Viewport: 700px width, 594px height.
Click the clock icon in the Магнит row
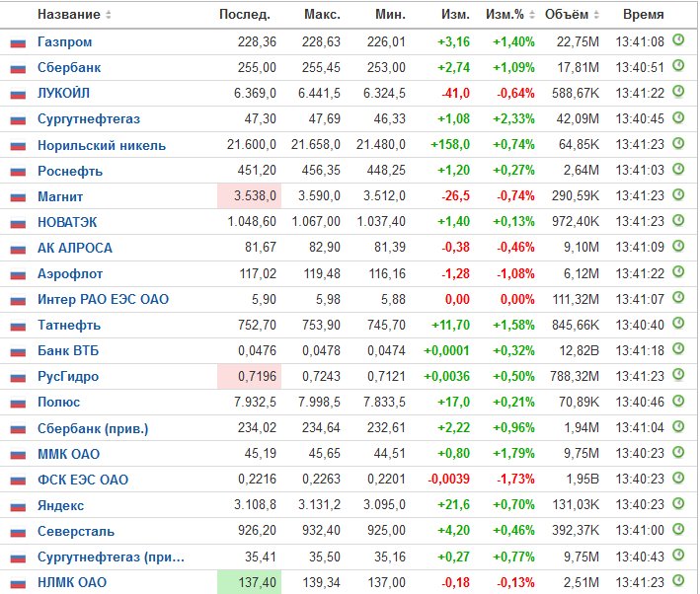click(x=678, y=194)
